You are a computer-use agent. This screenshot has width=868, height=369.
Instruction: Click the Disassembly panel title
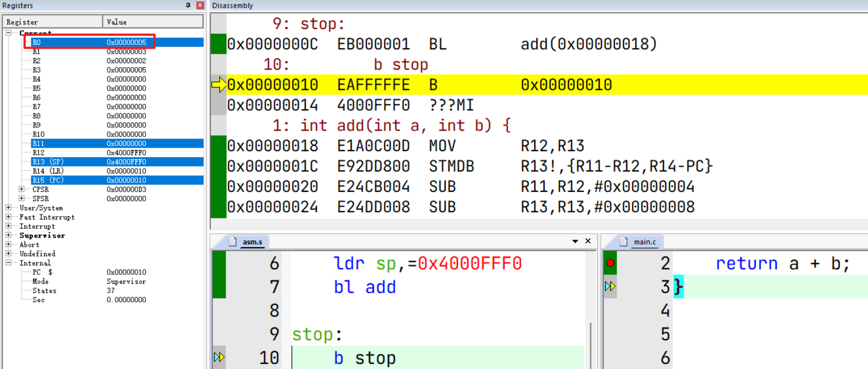(233, 5)
